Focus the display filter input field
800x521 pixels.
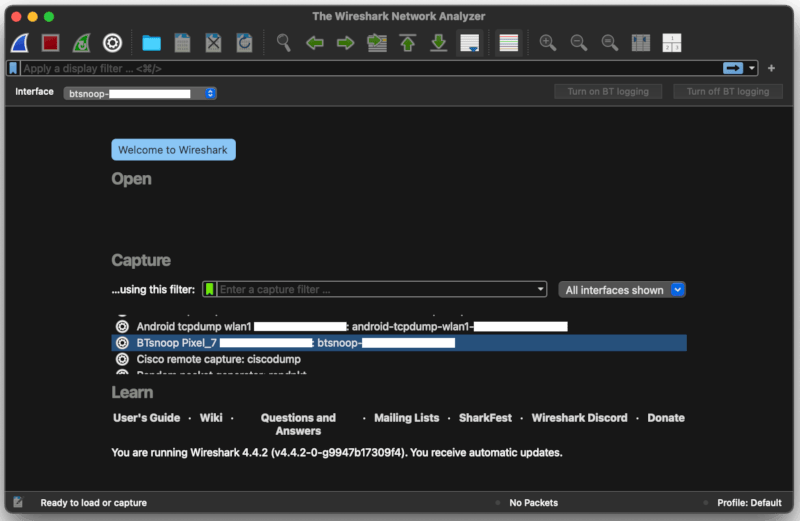(371, 68)
